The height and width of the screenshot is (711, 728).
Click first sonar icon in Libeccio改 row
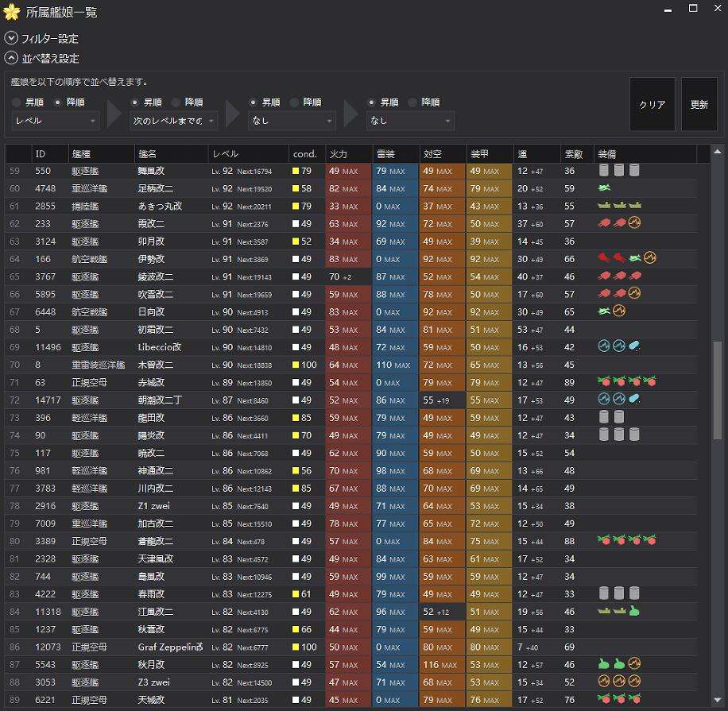[x=603, y=346]
